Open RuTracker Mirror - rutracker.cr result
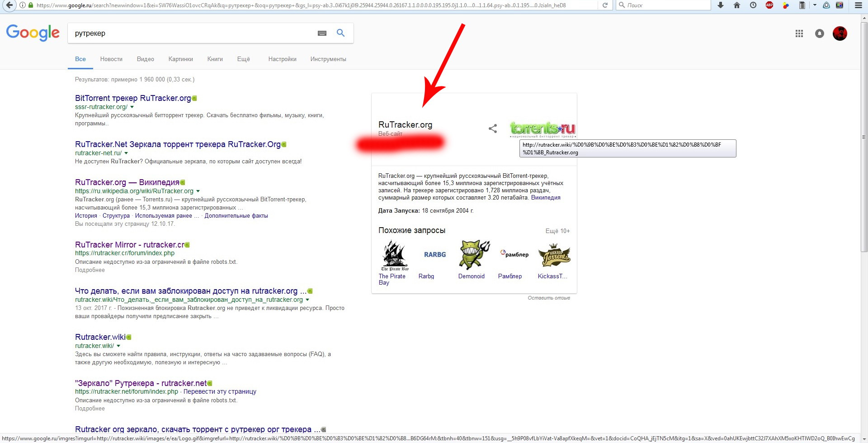 (x=130, y=245)
